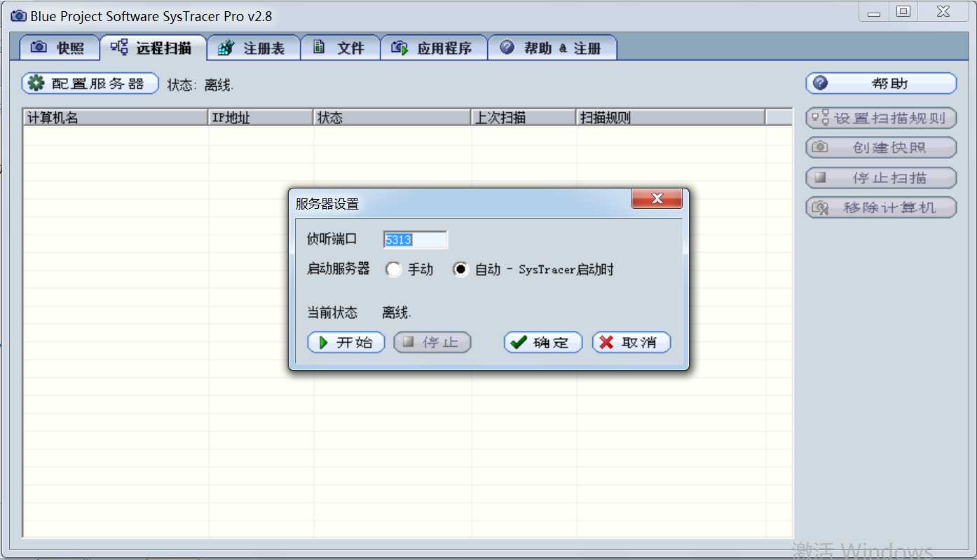This screenshot has width=977, height=560.
Task: Click the network icon on 远程扫描 tab
Action: pyautogui.click(x=119, y=47)
